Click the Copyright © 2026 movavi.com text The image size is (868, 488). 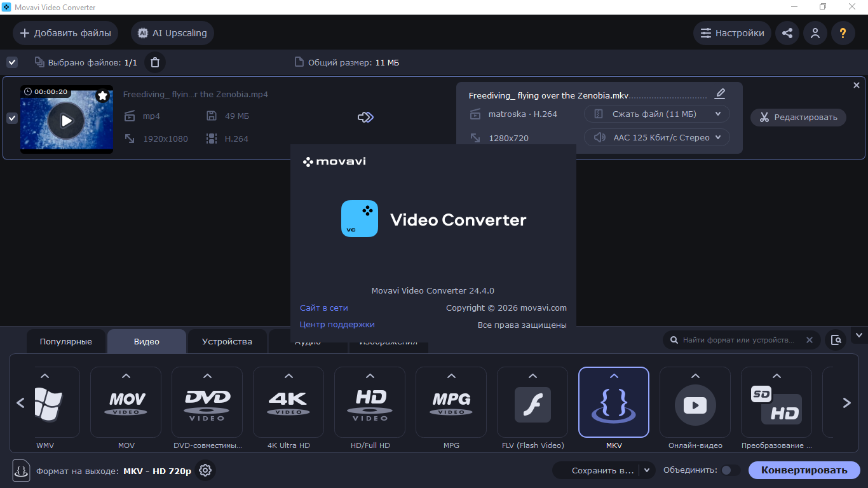pyautogui.click(x=506, y=308)
